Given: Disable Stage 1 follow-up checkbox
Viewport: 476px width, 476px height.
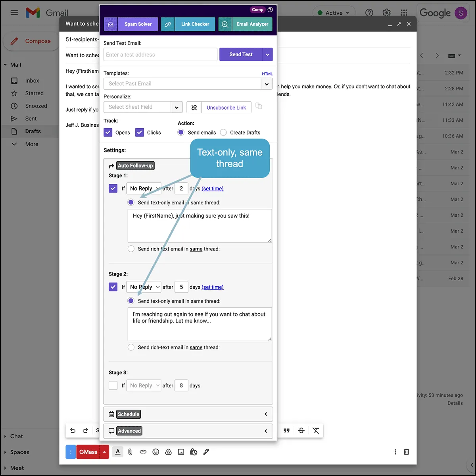Looking at the screenshot, I should (113, 188).
